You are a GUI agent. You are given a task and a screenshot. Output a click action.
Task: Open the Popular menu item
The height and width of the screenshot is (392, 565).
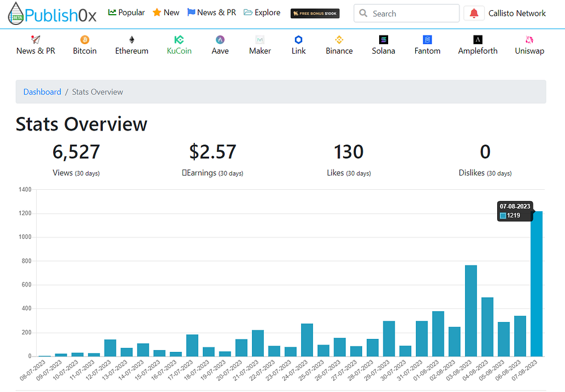coord(127,12)
